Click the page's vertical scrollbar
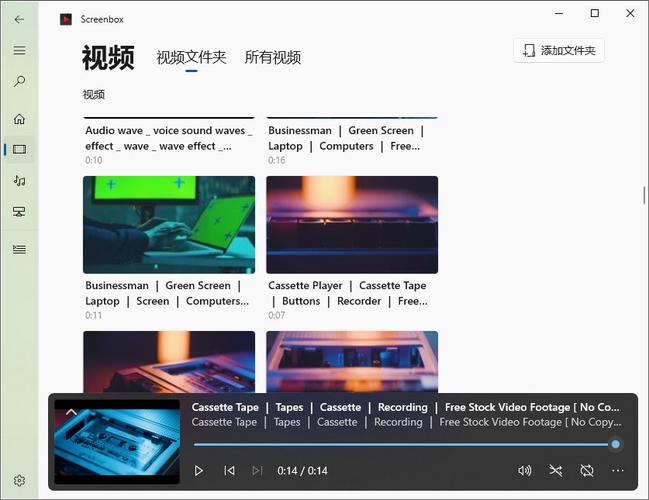The width and height of the screenshot is (649, 500). pos(644,195)
